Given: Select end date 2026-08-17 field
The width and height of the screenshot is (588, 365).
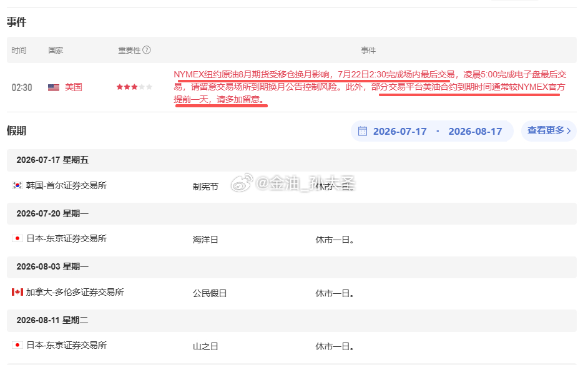Looking at the screenshot, I should pyautogui.click(x=475, y=132).
